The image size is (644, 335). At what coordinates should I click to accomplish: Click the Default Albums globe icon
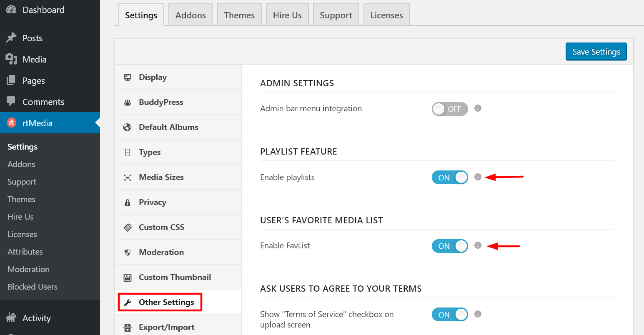(x=127, y=127)
